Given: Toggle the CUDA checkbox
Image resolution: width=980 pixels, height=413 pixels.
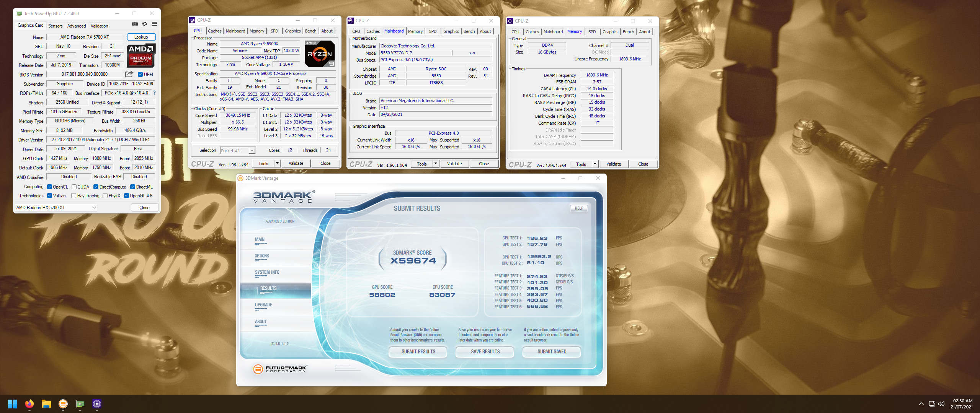Looking at the screenshot, I should (x=74, y=187).
